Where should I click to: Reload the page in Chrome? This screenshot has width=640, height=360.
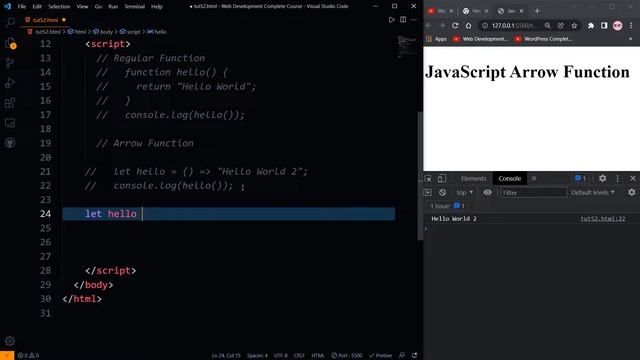tap(455, 25)
